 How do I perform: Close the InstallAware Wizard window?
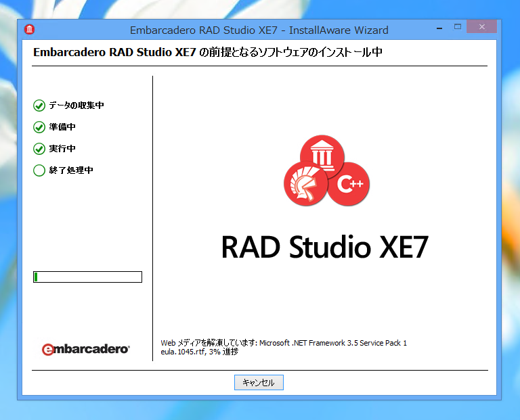pyautogui.click(x=482, y=26)
